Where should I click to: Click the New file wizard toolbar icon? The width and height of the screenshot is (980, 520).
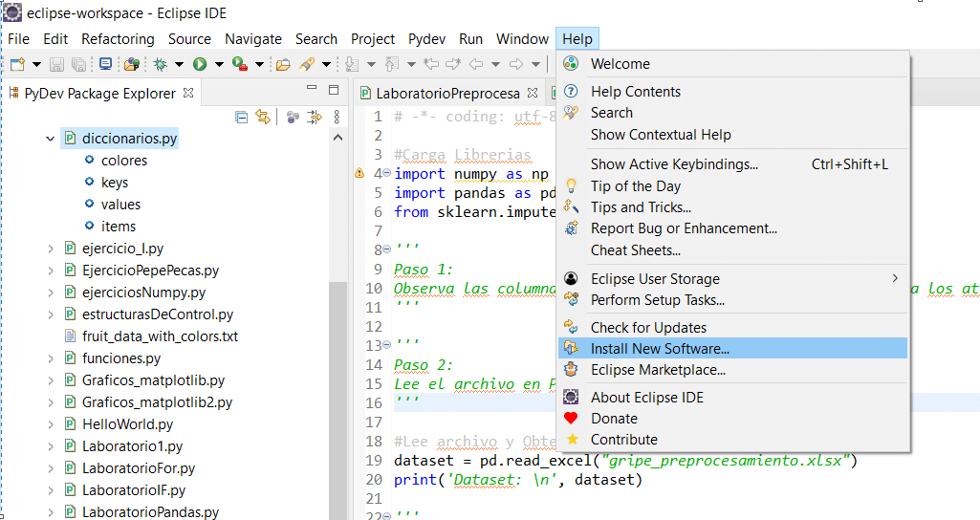click(x=17, y=64)
